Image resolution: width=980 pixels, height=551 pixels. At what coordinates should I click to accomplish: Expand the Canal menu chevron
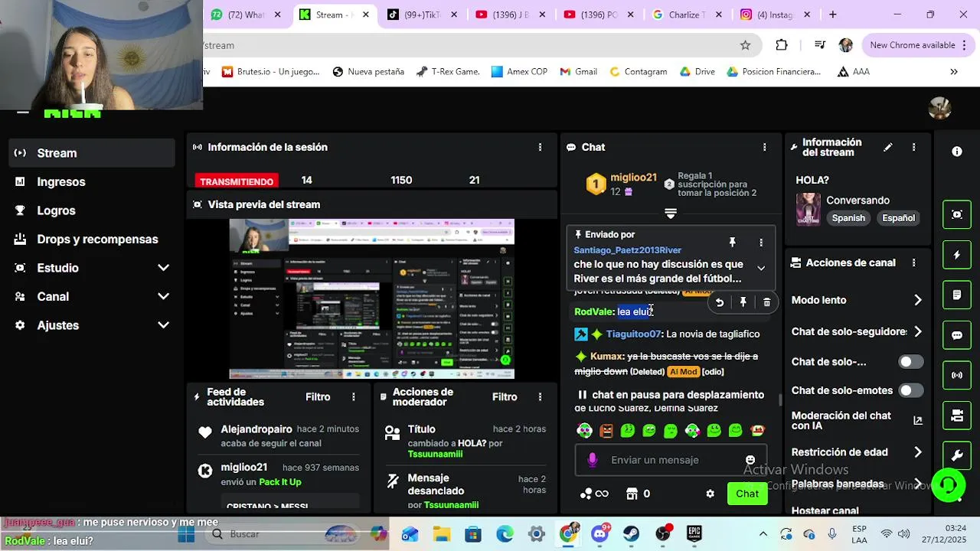pyautogui.click(x=163, y=296)
